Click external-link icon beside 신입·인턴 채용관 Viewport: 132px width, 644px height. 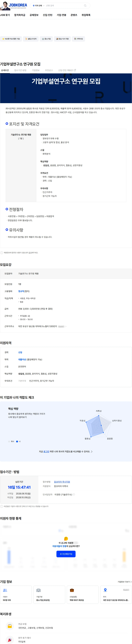75,70
